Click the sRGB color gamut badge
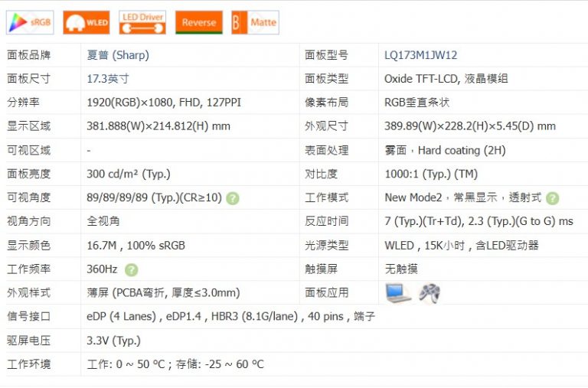 [30, 23]
